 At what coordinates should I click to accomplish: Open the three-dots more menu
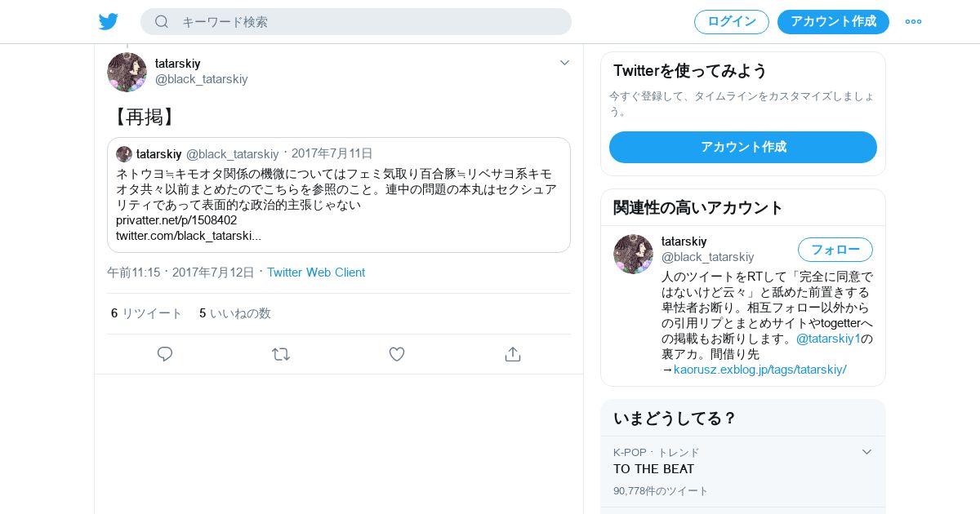tap(913, 21)
